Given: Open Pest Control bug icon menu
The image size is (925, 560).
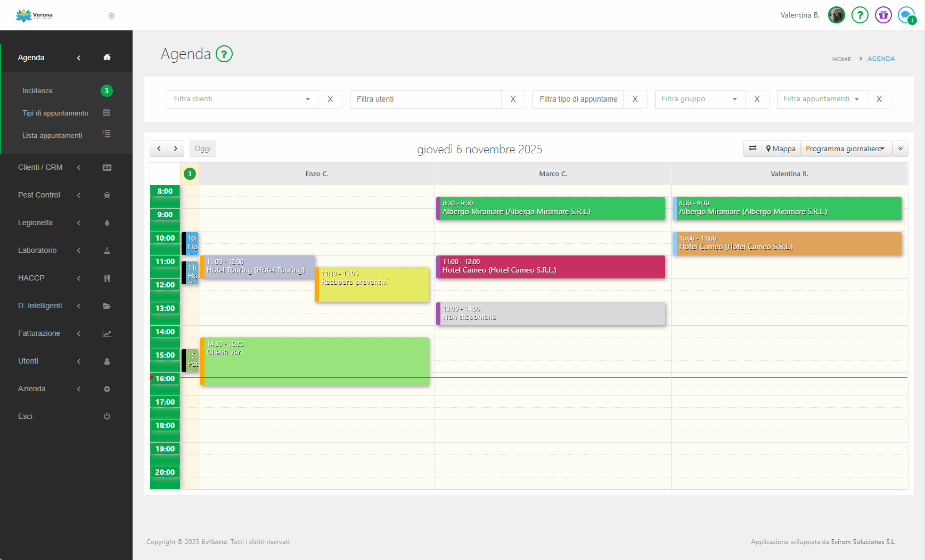Looking at the screenshot, I should tap(107, 195).
